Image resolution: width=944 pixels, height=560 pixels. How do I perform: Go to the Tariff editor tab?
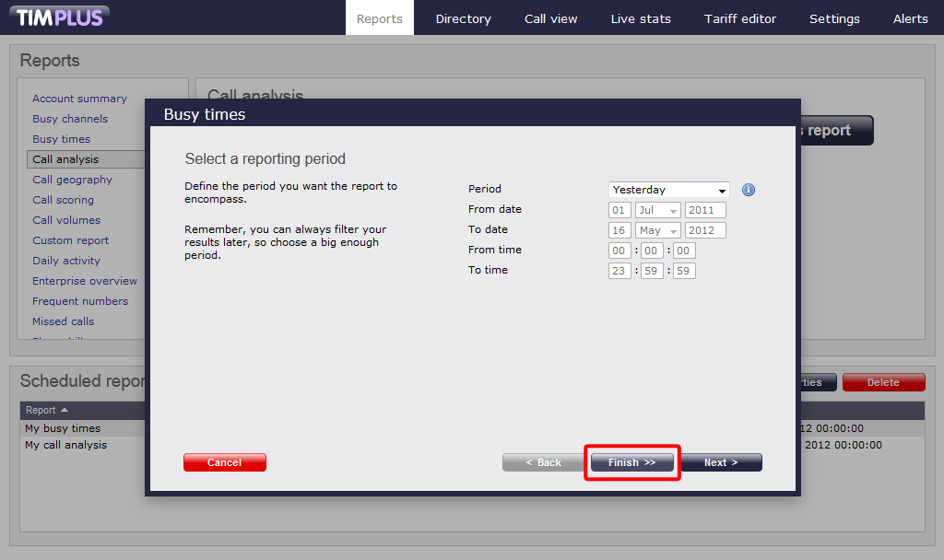point(740,18)
